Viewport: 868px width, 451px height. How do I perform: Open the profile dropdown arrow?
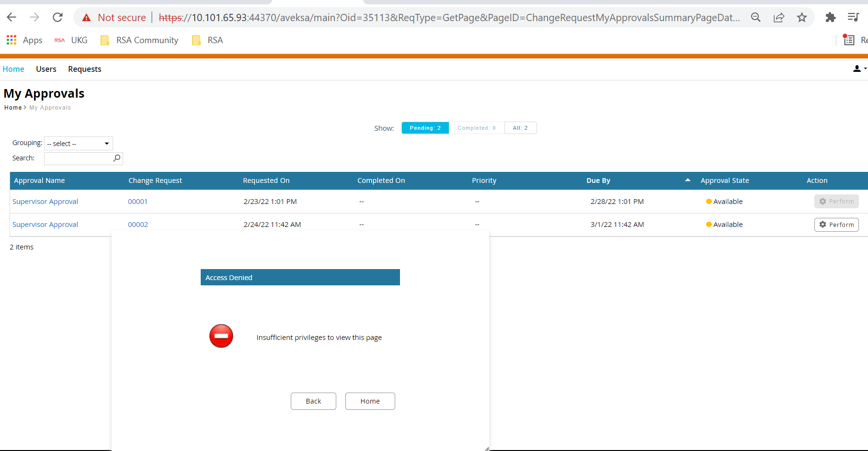click(865, 68)
